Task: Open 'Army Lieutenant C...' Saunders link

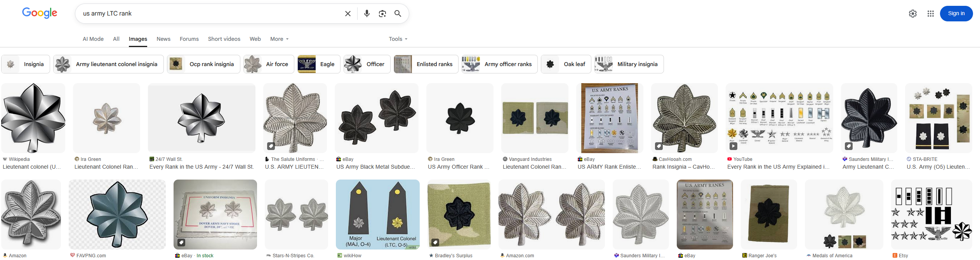Action: (x=868, y=167)
